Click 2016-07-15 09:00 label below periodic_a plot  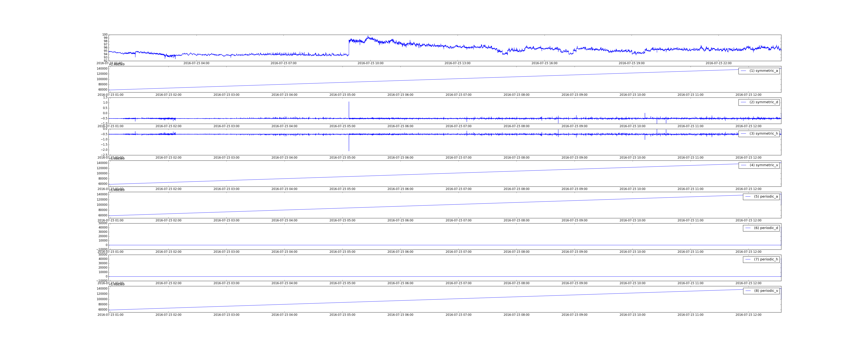574,220
